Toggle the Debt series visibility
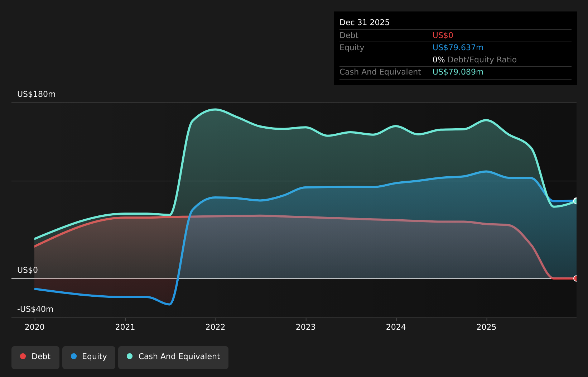The width and height of the screenshot is (588, 377). point(35,357)
